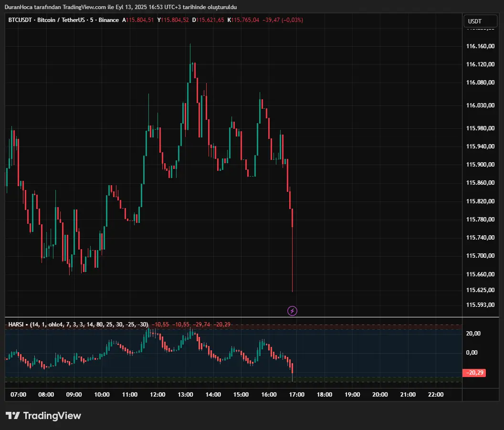Click the high price value Y115.804,52
Viewport: 504px width, 430px height.
(x=173, y=20)
